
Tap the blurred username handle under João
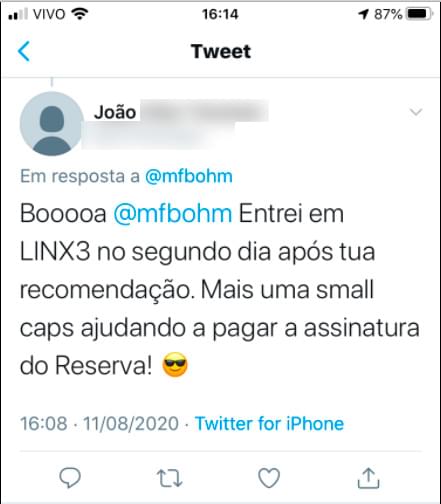point(158,136)
